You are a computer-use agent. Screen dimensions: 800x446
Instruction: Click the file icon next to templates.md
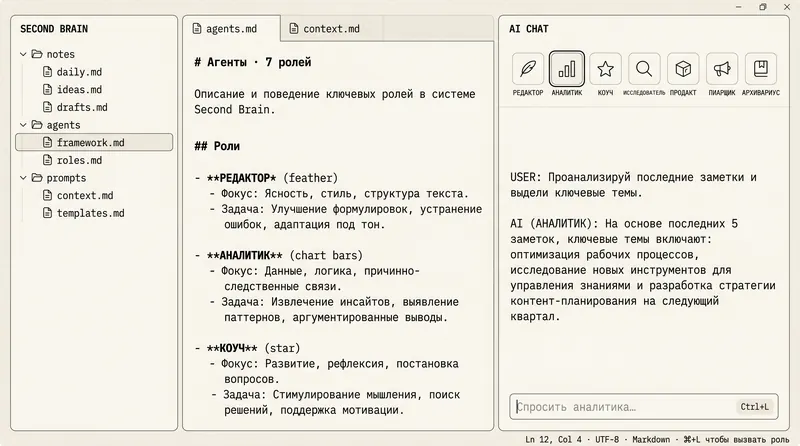point(47,213)
